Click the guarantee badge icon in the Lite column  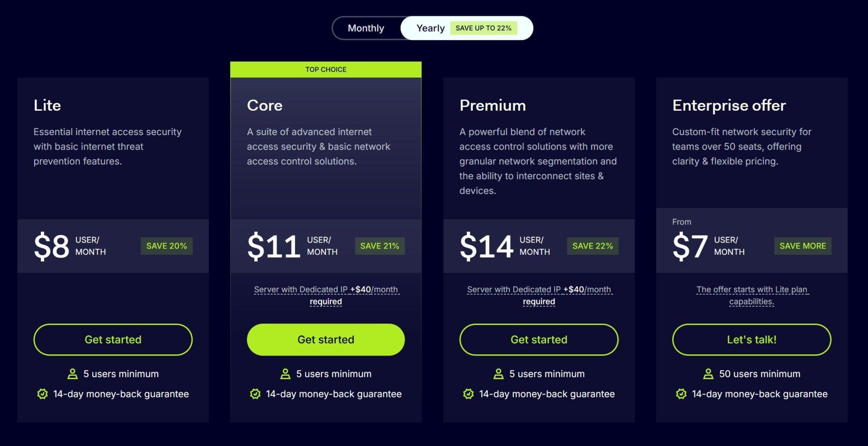(x=42, y=394)
